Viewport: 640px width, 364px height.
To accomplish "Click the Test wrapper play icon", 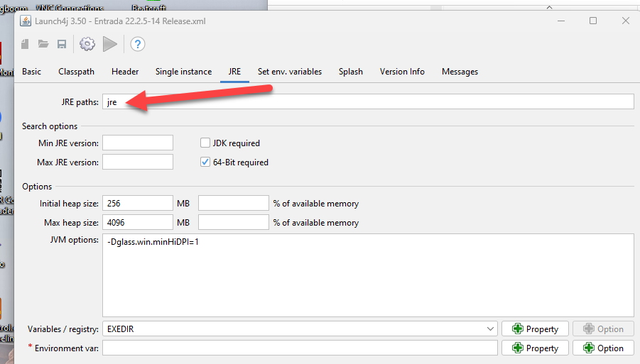I will point(109,45).
